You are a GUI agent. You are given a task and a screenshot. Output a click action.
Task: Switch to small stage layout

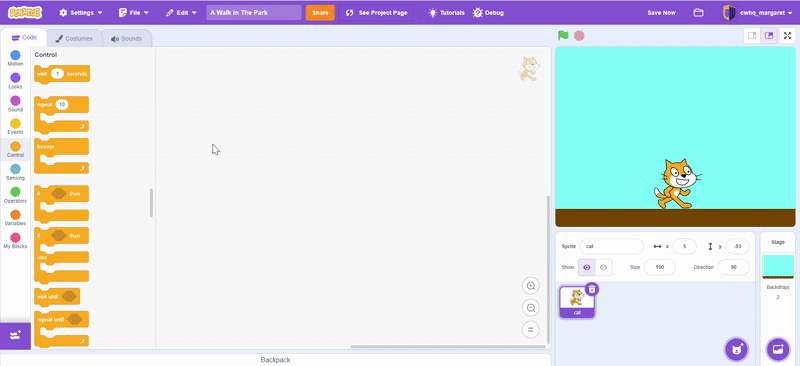[752, 36]
